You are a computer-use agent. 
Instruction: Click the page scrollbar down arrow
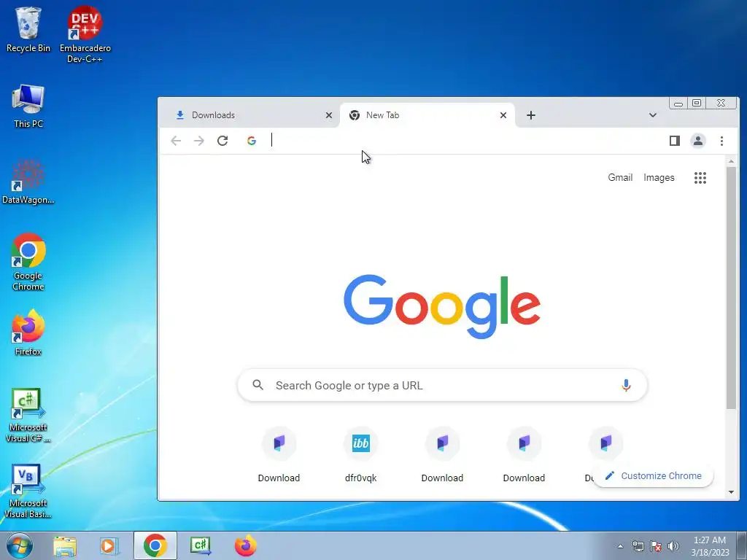(731, 492)
